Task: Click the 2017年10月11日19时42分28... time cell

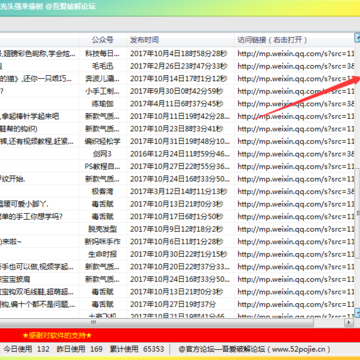Action: (x=180, y=116)
